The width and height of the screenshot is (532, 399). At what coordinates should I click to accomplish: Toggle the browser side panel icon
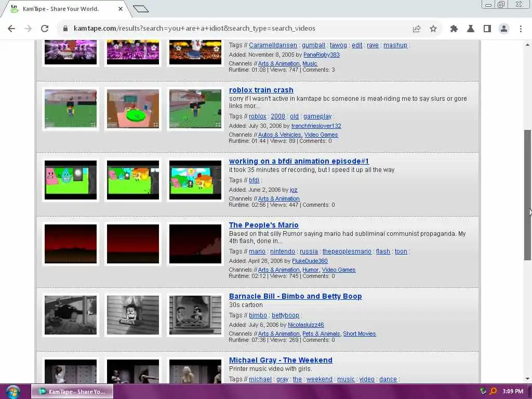tap(487, 29)
